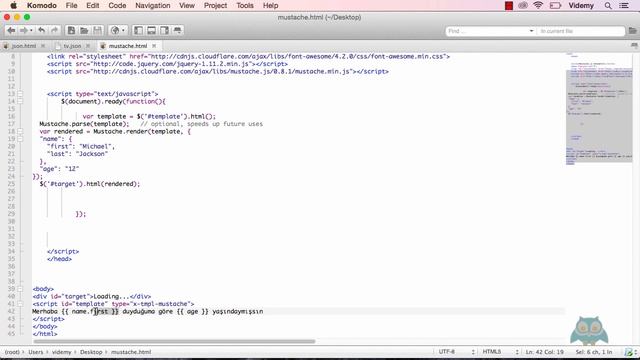Screen dimensions: 640x360
Task: Open the preview browser dropdown arrow
Action: click(x=123, y=31)
